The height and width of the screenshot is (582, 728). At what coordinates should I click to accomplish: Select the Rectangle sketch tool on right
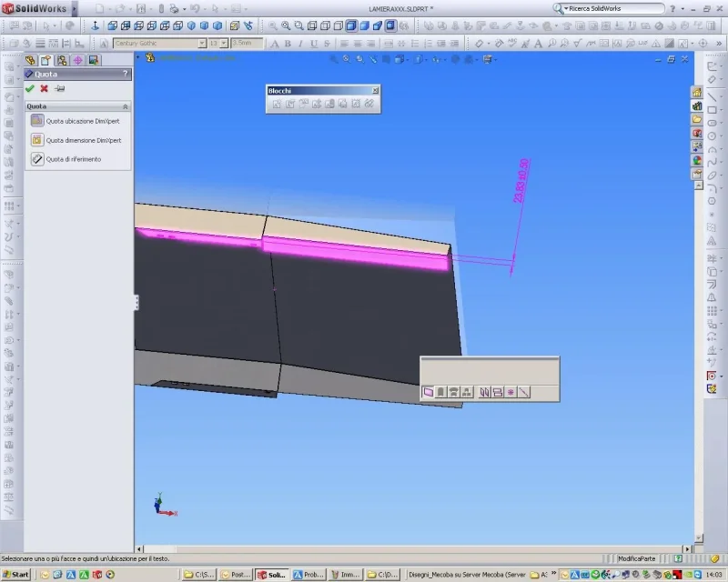712,110
